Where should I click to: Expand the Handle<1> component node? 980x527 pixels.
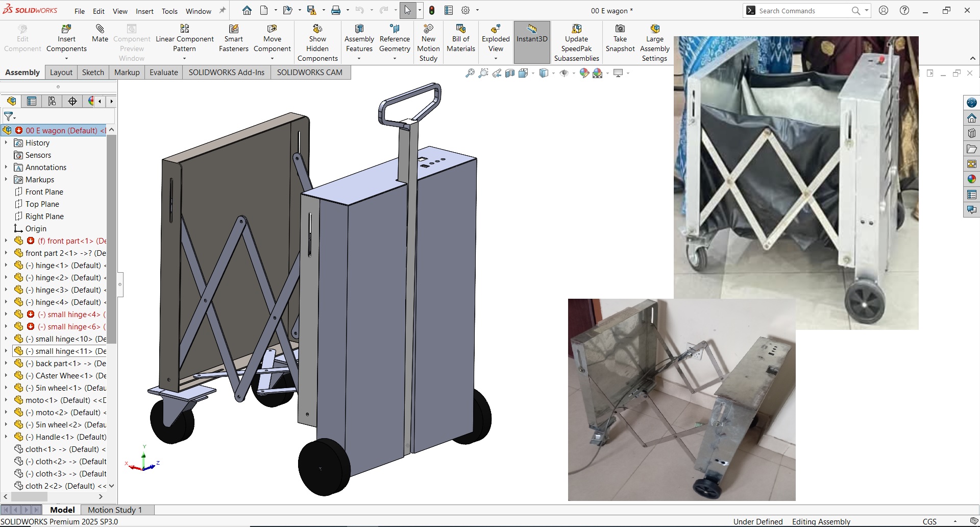point(6,437)
